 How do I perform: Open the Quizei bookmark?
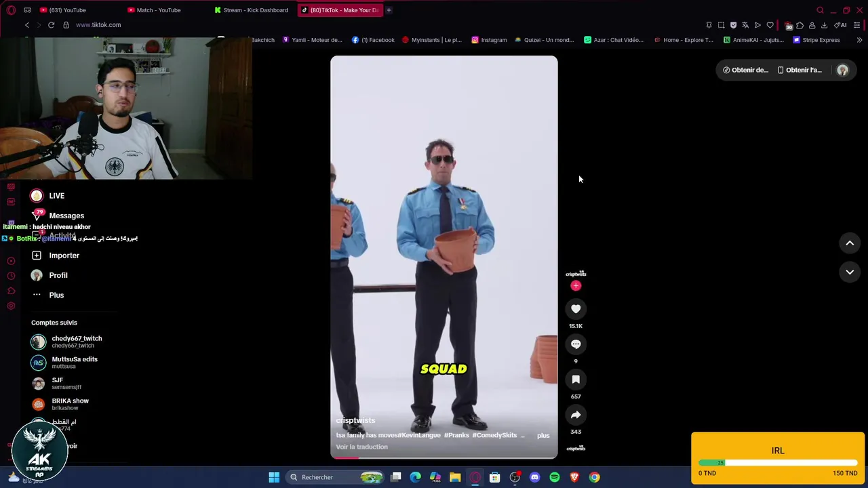tap(545, 40)
